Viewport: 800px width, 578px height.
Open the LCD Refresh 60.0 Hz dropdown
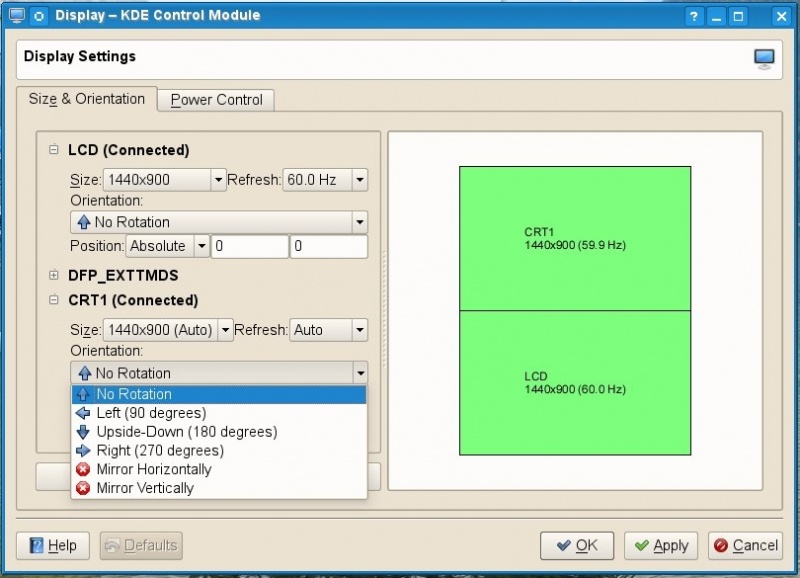[x=325, y=180]
